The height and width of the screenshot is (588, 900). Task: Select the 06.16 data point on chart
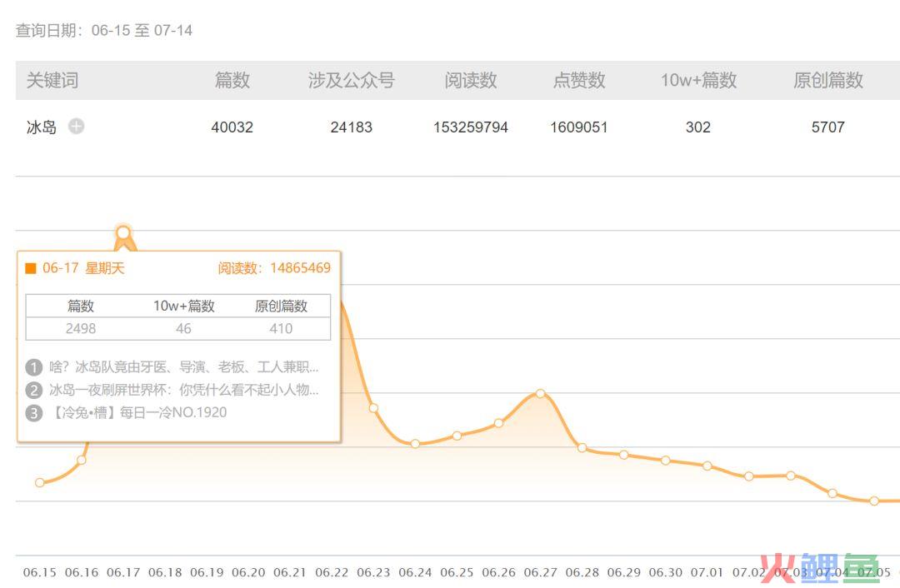point(82,460)
